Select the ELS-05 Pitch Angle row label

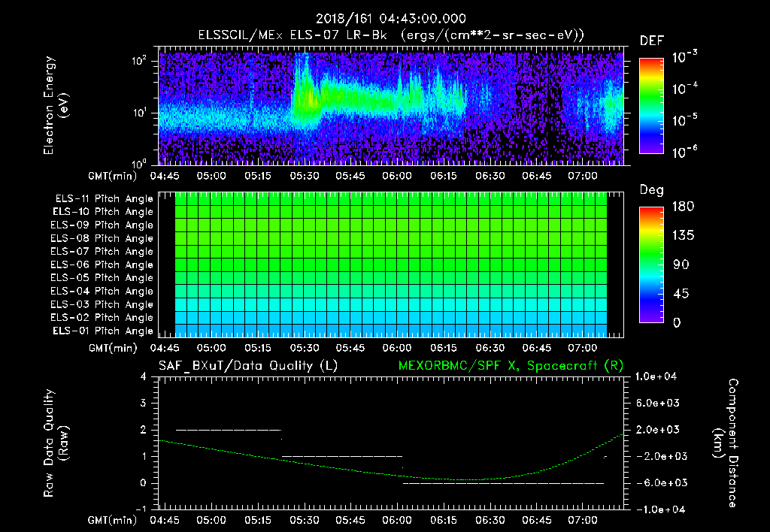102,278
